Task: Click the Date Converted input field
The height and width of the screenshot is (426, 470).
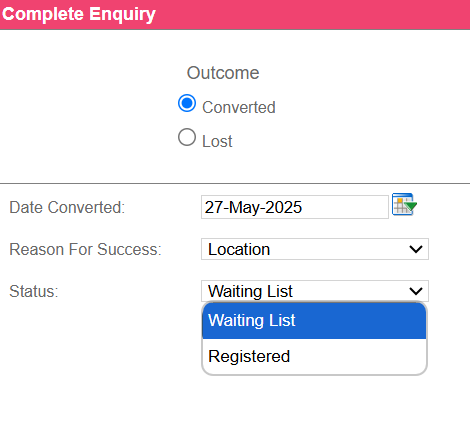Action: pos(295,207)
